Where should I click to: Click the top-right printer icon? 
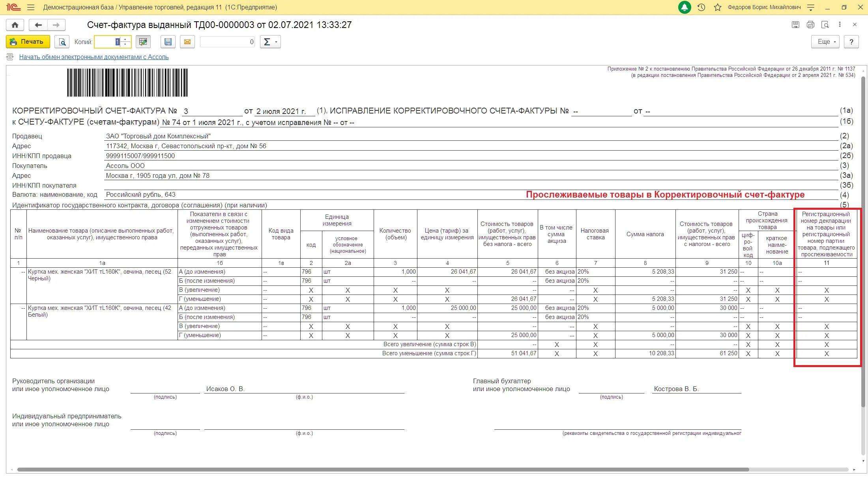point(810,25)
